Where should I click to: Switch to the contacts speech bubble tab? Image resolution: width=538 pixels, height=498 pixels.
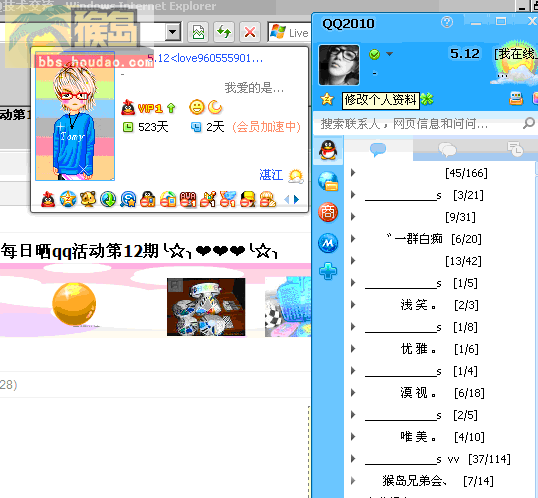(378, 149)
